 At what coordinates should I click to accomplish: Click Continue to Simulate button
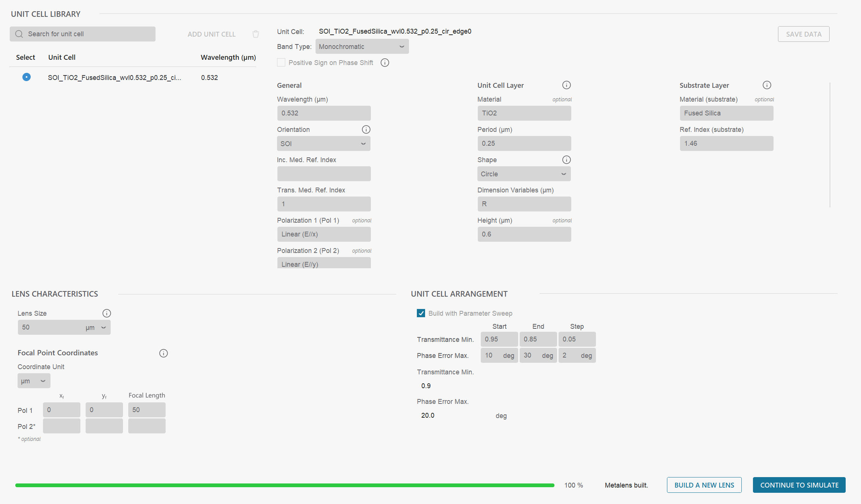click(x=799, y=485)
